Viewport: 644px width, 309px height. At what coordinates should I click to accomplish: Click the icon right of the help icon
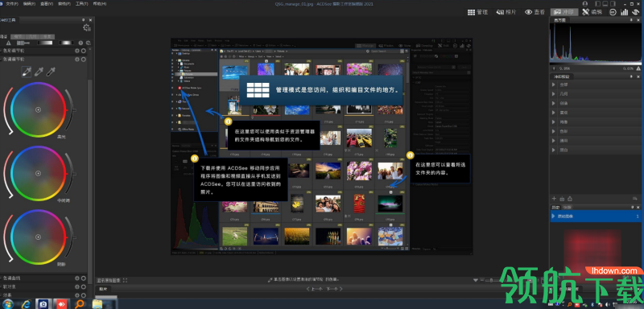click(x=89, y=43)
